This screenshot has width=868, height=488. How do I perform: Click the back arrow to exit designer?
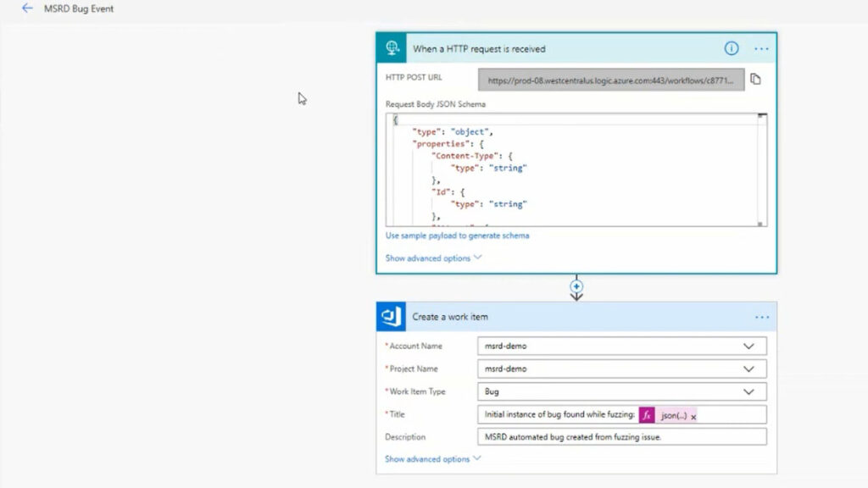(25, 8)
